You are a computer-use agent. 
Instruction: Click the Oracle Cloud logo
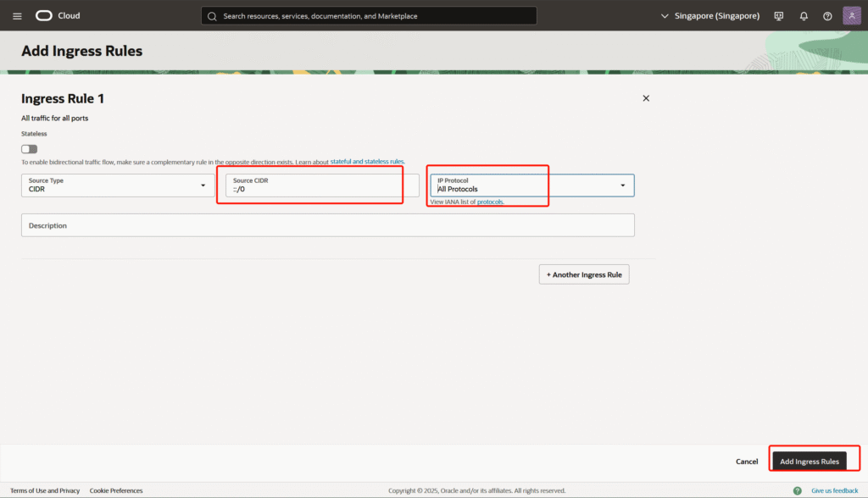(58, 16)
